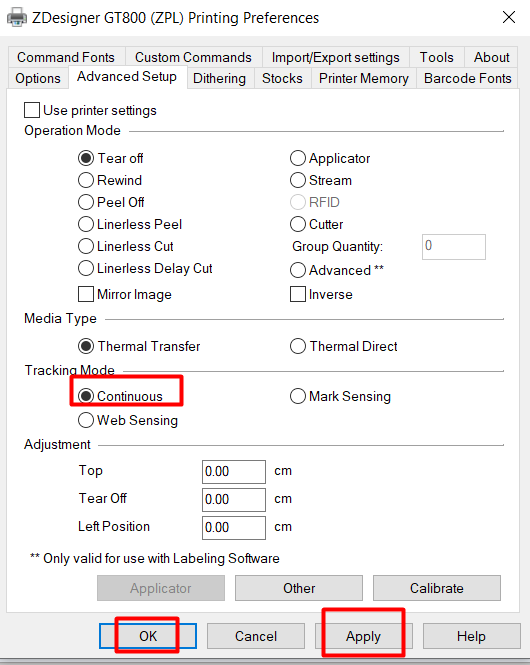Viewport: 530px width, 665px height.
Task: Enable the Inverse checkbox
Action: (x=298, y=294)
